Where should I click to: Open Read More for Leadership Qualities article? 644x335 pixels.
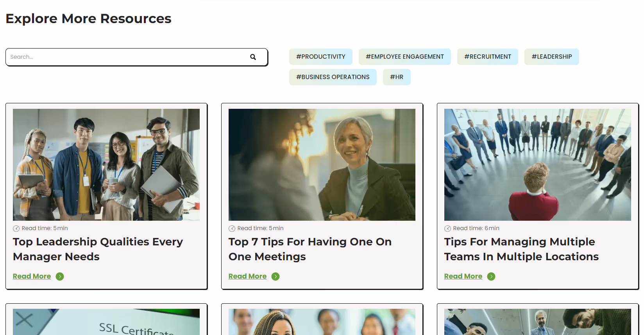[32, 276]
